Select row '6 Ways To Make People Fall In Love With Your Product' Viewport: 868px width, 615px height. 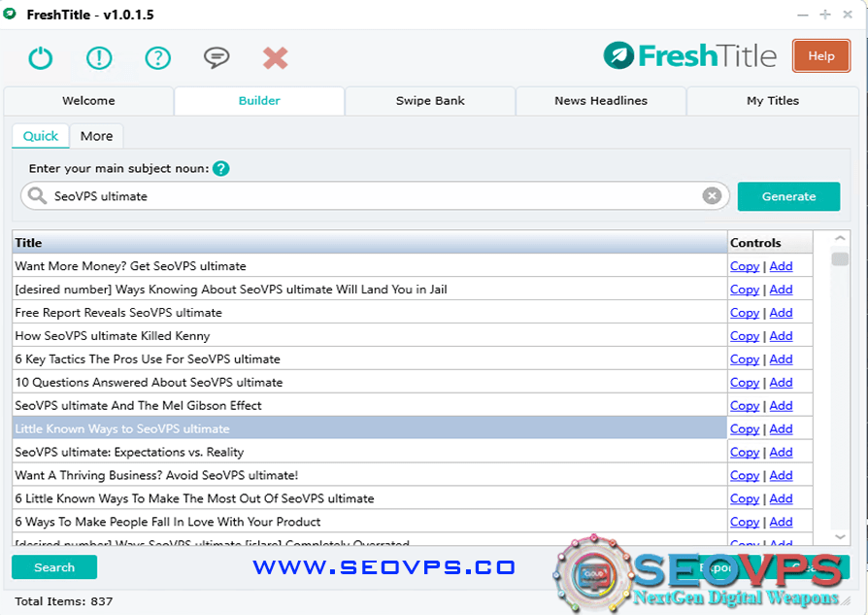point(370,522)
